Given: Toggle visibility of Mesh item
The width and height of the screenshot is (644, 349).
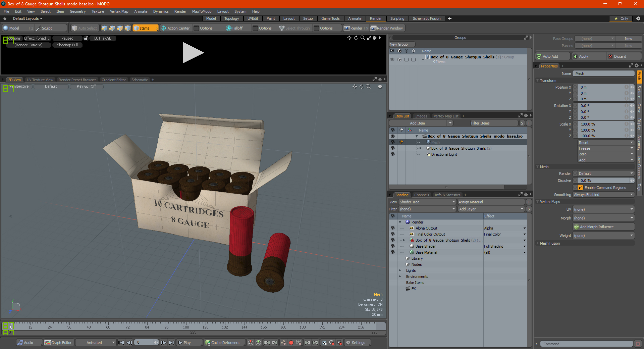Looking at the screenshot, I should [x=392, y=142].
